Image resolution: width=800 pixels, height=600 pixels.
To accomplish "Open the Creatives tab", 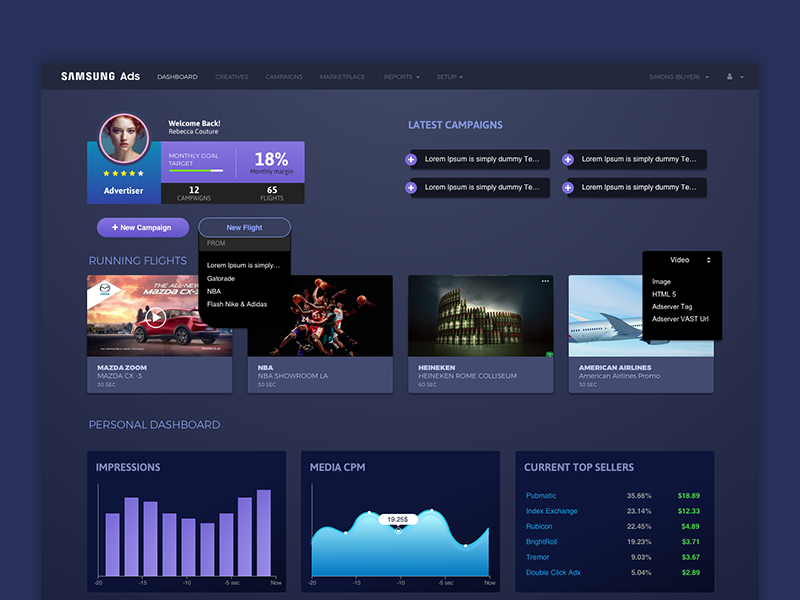I will [232, 77].
